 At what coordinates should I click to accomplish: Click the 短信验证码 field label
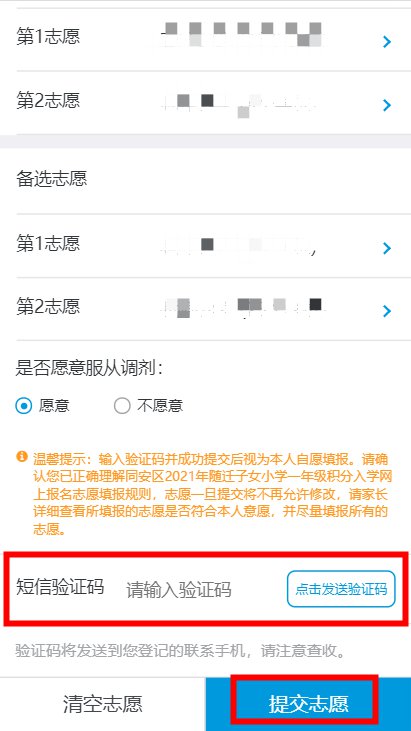pos(60,586)
